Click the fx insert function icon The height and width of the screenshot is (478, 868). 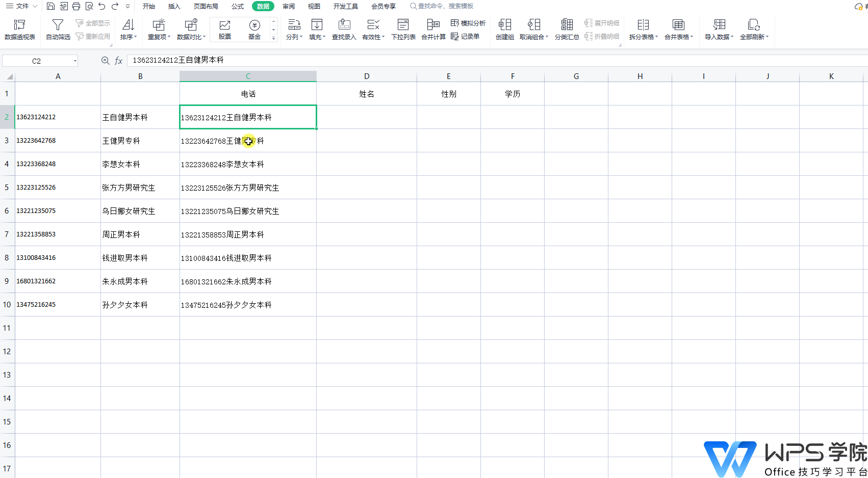pos(118,61)
